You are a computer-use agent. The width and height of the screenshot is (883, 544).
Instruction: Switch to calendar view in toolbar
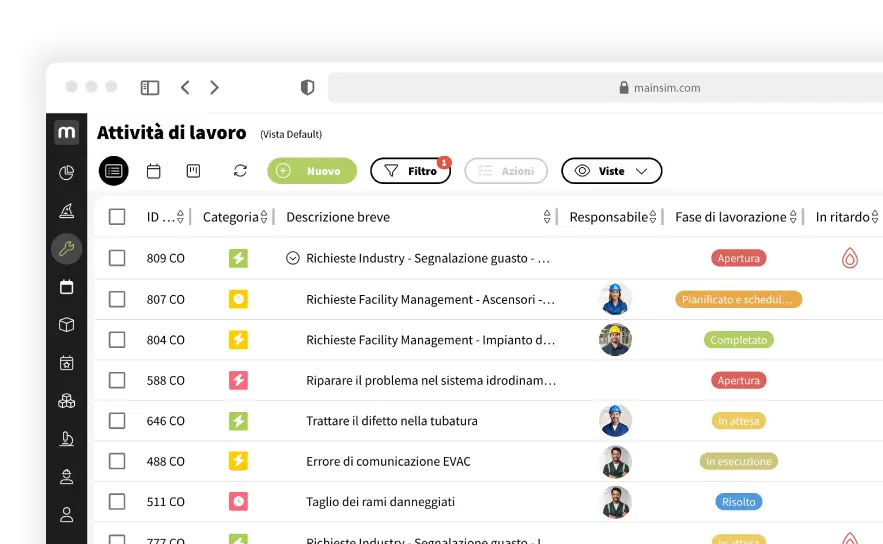click(154, 171)
